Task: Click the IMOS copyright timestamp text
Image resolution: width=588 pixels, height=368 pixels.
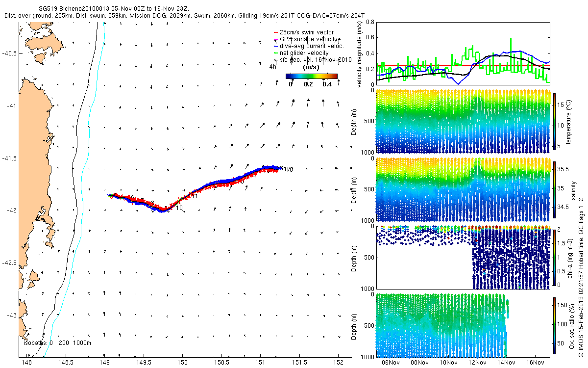Action: point(581,277)
